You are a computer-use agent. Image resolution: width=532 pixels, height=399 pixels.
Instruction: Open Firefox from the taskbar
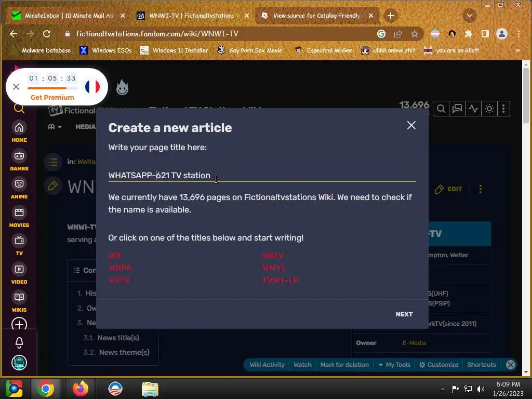pos(81,389)
